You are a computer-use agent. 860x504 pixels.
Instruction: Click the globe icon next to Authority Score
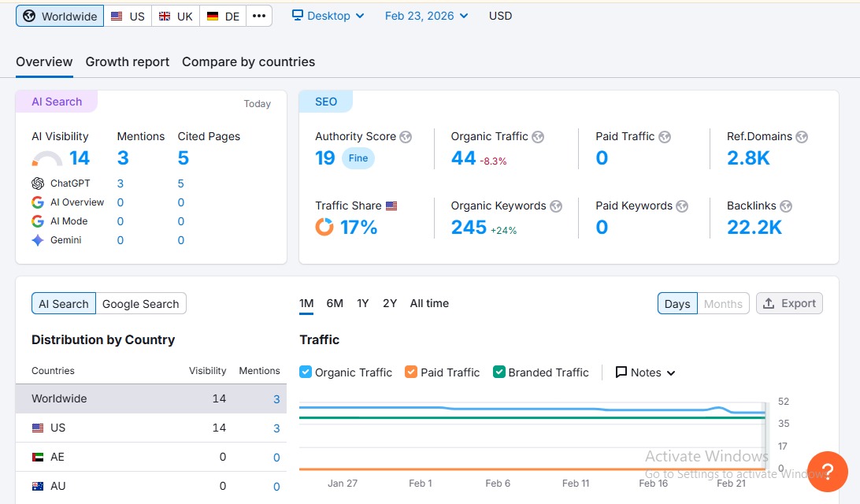406,137
